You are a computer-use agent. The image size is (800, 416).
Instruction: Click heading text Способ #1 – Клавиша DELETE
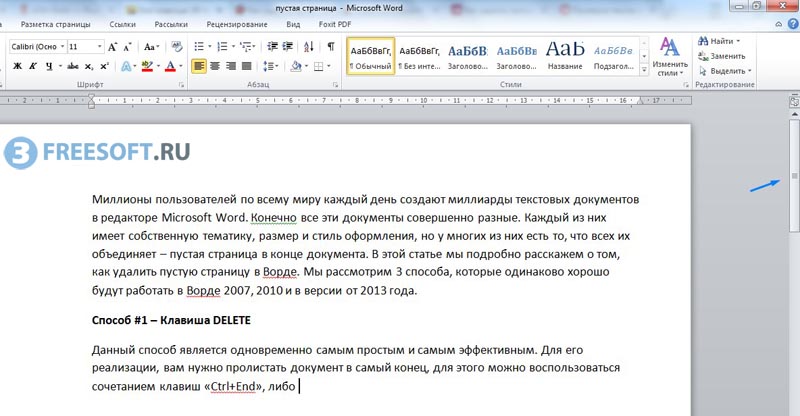171,321
